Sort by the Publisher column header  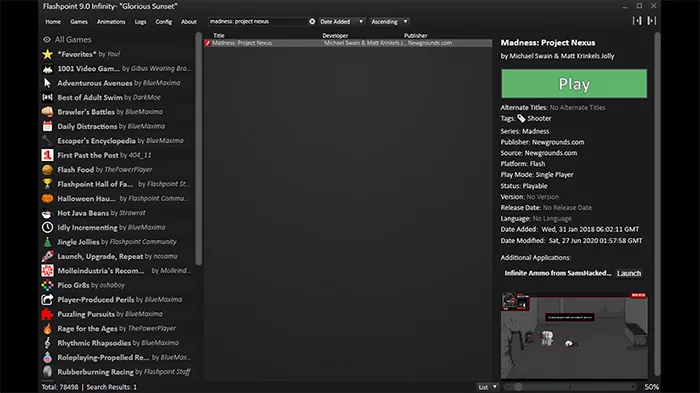point(416,35)
